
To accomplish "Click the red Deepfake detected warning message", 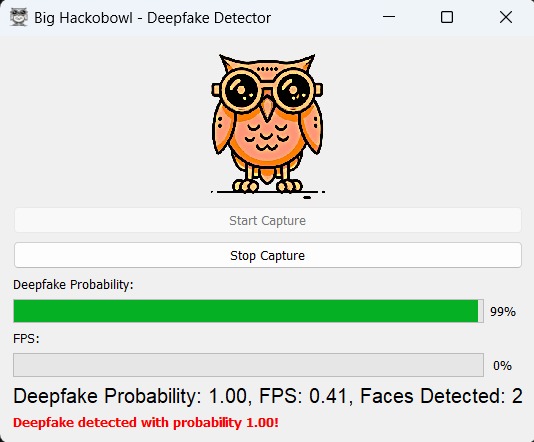I will [146, 423].
